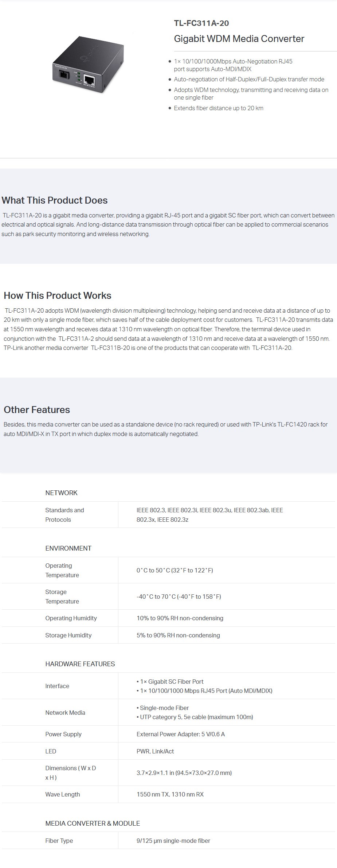Click the LED row showing PWR, Link/Act
This screenshot has height=868, width=337.
point(168,751)
